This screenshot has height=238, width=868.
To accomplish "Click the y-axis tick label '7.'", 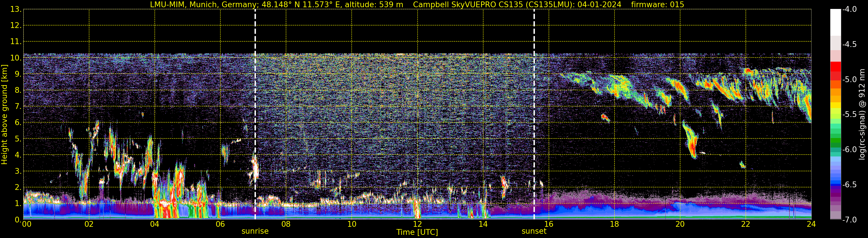I will (x=18, y=107).
